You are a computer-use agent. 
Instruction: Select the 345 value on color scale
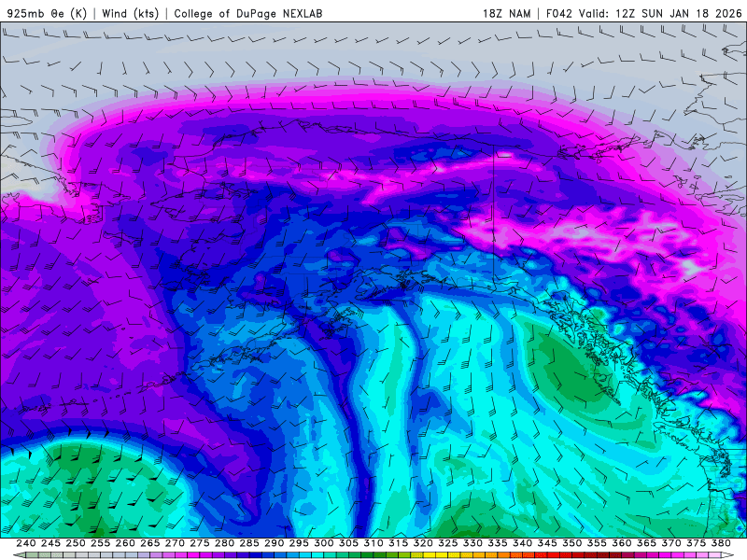click(547, 543)
